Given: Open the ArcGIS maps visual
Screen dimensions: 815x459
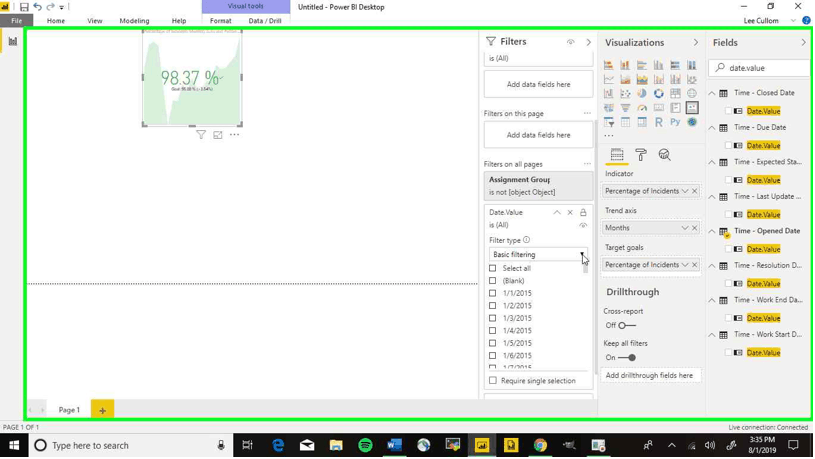Looking at the screenshot, I should 692,122.
